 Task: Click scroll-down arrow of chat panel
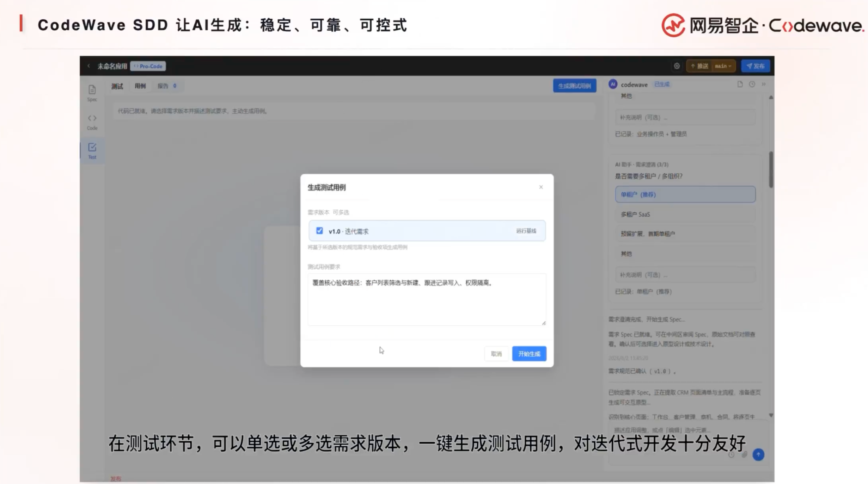coord(771,415)
